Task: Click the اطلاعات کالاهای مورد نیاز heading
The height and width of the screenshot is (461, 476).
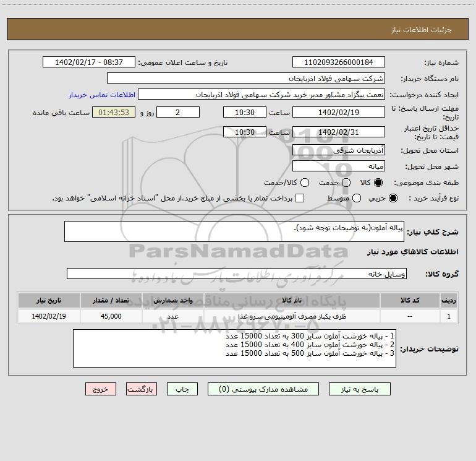Action: [x=413, y=252]
